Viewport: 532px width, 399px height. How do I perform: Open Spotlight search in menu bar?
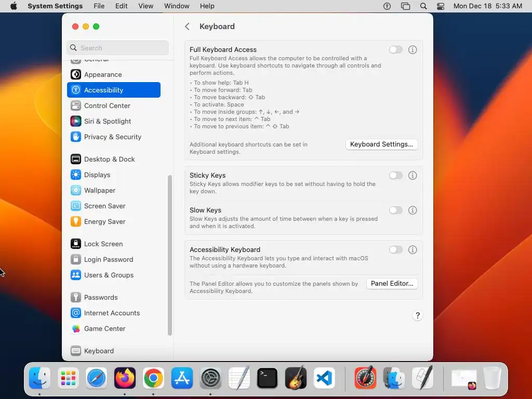coord(423,6)
